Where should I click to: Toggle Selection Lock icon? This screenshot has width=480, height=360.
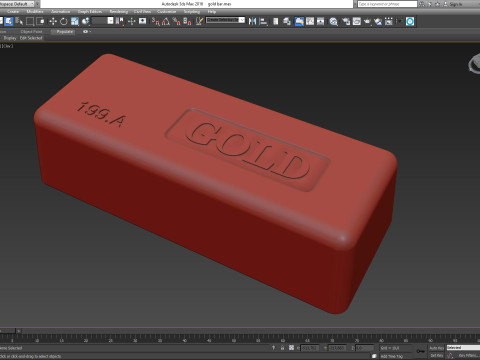[282, 348]
